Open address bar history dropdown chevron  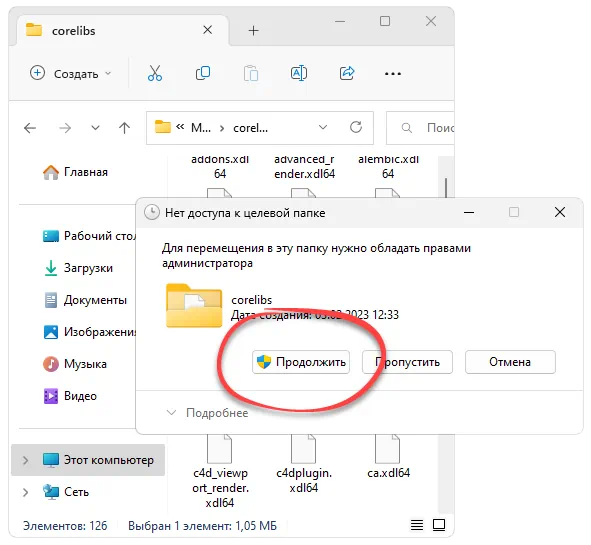pos(323,127)
